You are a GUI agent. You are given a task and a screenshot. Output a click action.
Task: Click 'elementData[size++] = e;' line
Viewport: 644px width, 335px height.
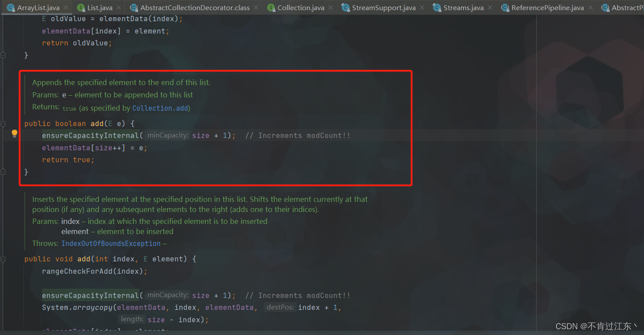(x=94, y=148)
